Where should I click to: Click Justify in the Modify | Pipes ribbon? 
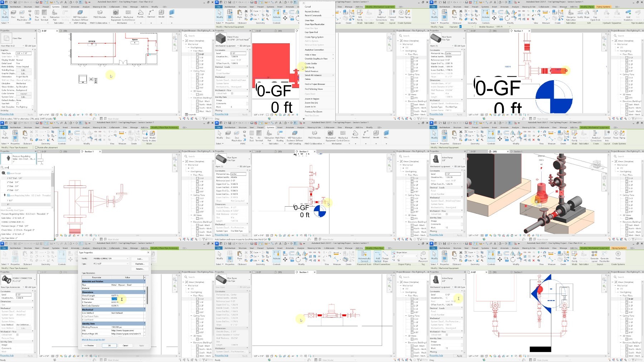pos(580,14)
